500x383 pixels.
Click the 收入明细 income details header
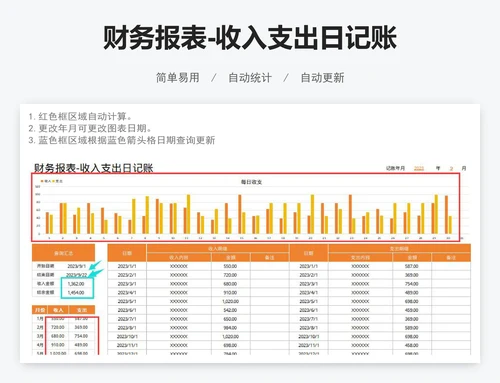[x=218, y=249]
